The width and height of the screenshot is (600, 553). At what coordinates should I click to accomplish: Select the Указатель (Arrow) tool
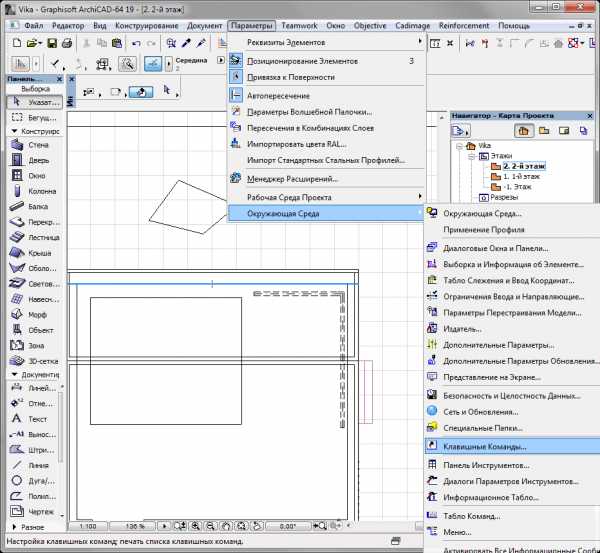[x=34, y=102]
